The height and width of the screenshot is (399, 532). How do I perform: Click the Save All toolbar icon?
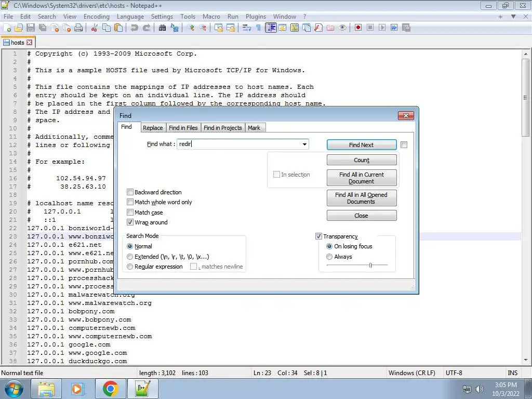tap(43, 28)
